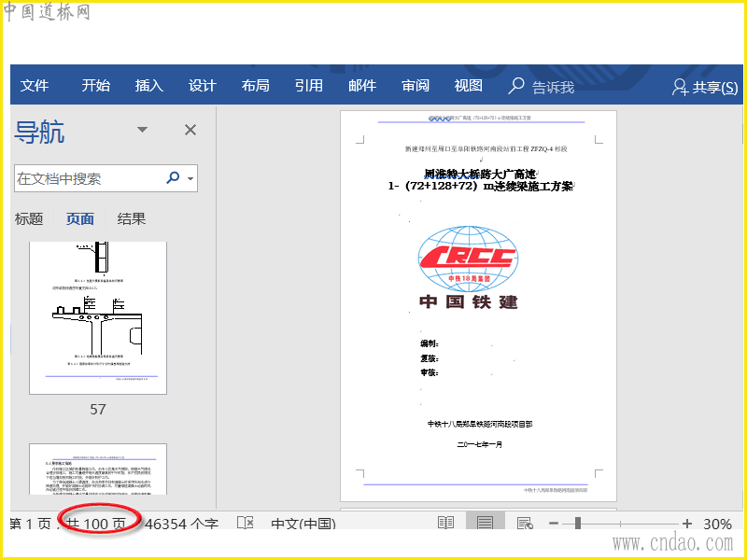Close the 导航 navigation pane
The image size is (747, 560).
pyautogui.click(x=190, y=130)
